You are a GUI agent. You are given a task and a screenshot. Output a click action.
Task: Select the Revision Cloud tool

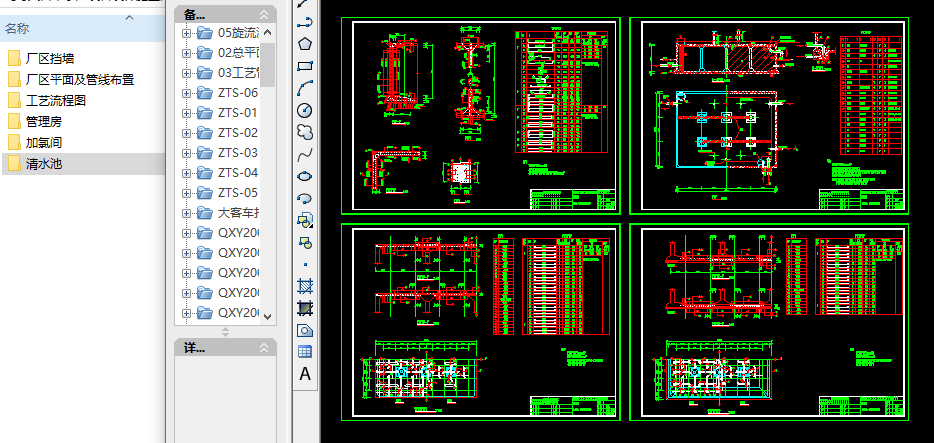pos(305,133)
